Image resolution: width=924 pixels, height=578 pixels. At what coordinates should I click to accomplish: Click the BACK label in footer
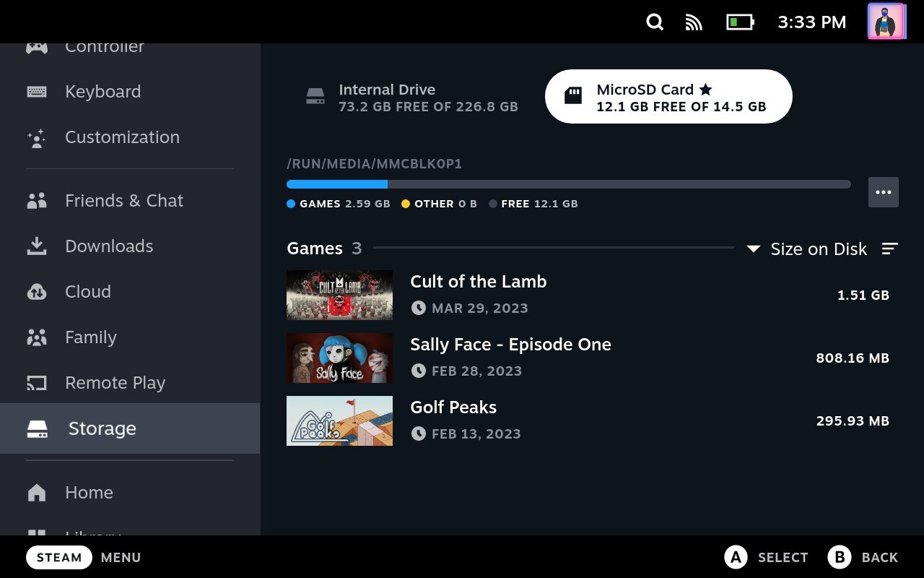point(880,558)
